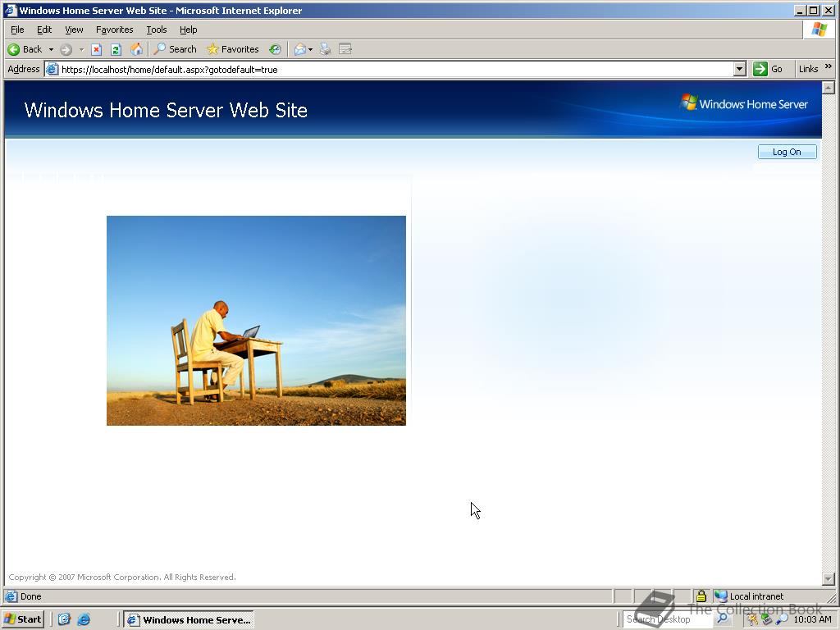Click the Forward arrow button
This screenshot has height=630, width=840.
point(66,49)
